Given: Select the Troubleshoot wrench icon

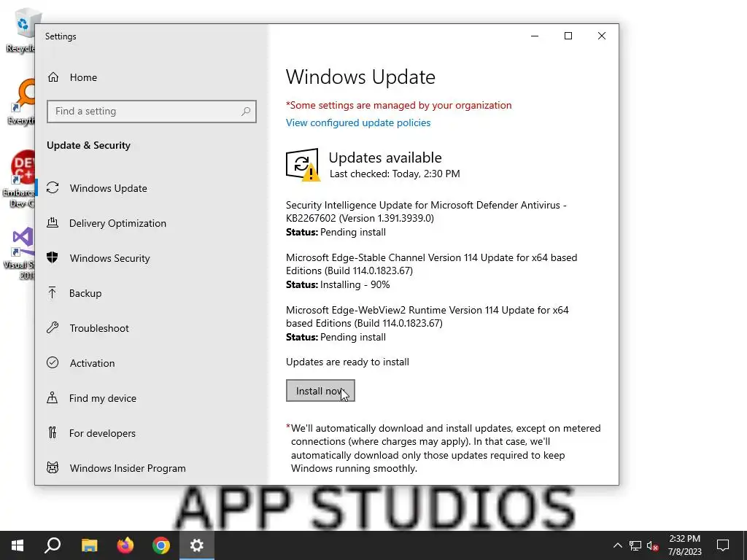Looking at the screenshot, I should coord(53,327).
